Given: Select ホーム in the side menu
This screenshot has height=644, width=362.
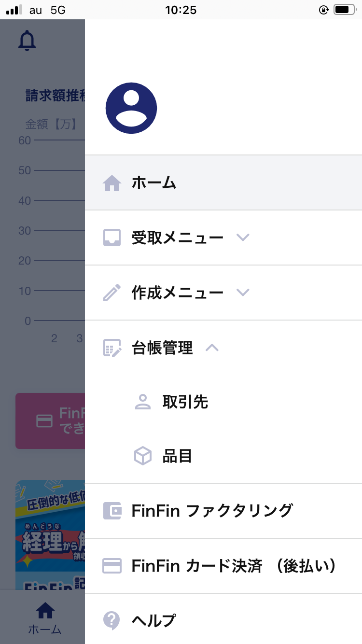Looking at the screenshot, I should tap(154, 183).
